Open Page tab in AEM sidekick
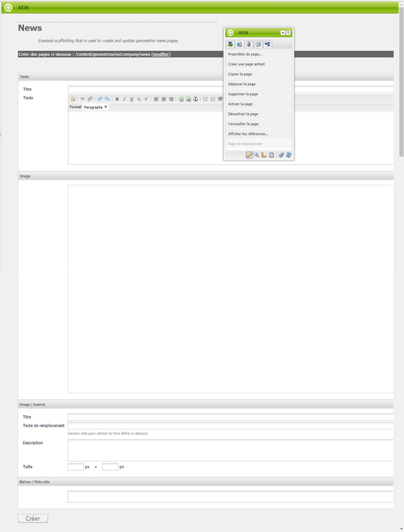Screen dimensions: 404x532 click(239, 44)
